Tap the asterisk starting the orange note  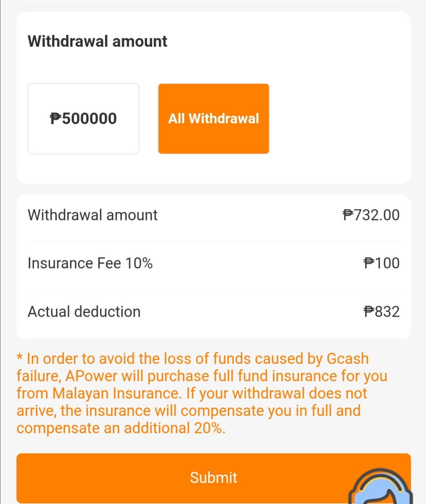click(x=20, y=357)
